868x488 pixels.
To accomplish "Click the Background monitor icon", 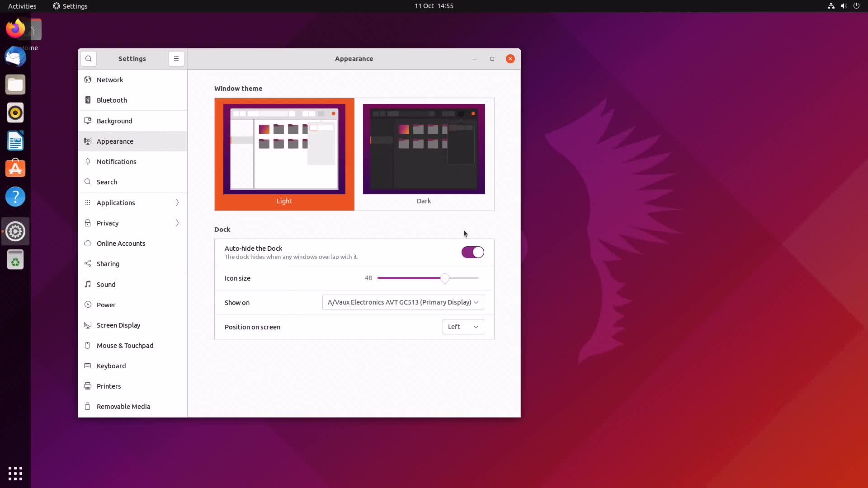I will [88, 121].
